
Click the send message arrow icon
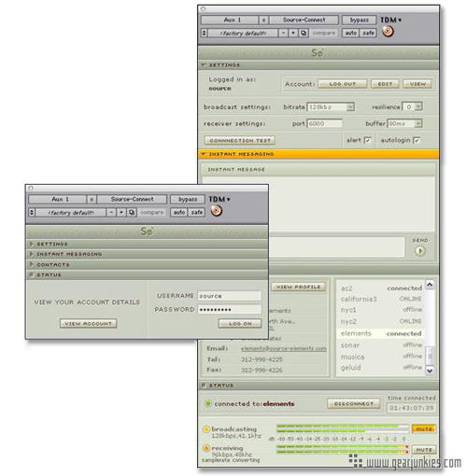420,251
